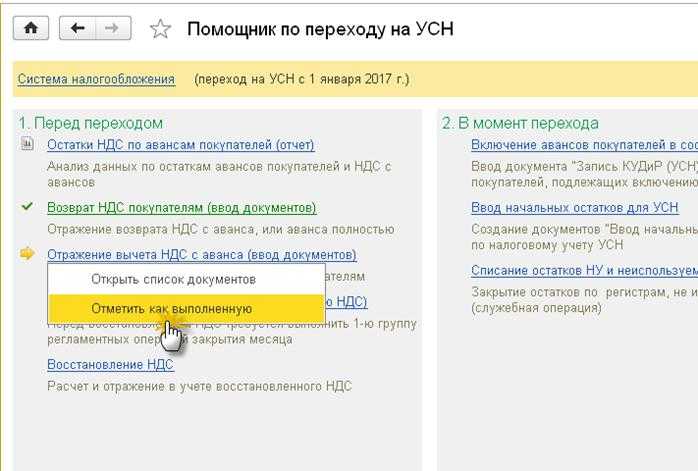Add page to favorites with star icon
This screenshot has width=698, height=471.
(x=160, y=29)
